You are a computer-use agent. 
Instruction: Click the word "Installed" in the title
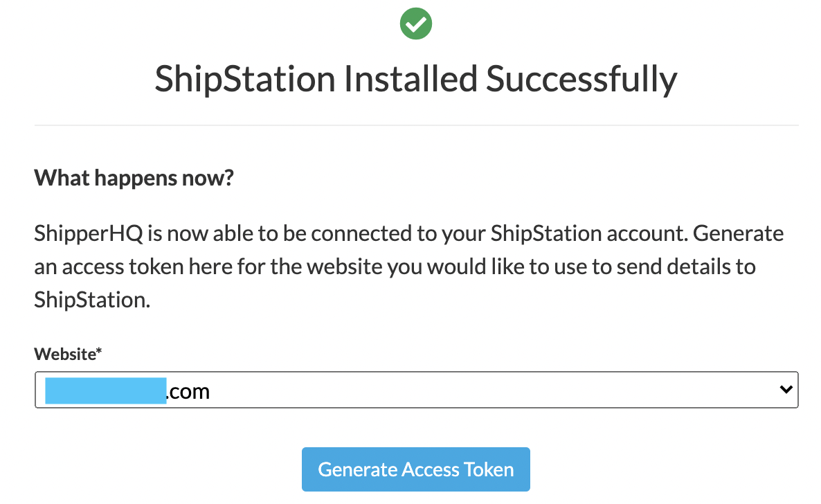[410, 79]
